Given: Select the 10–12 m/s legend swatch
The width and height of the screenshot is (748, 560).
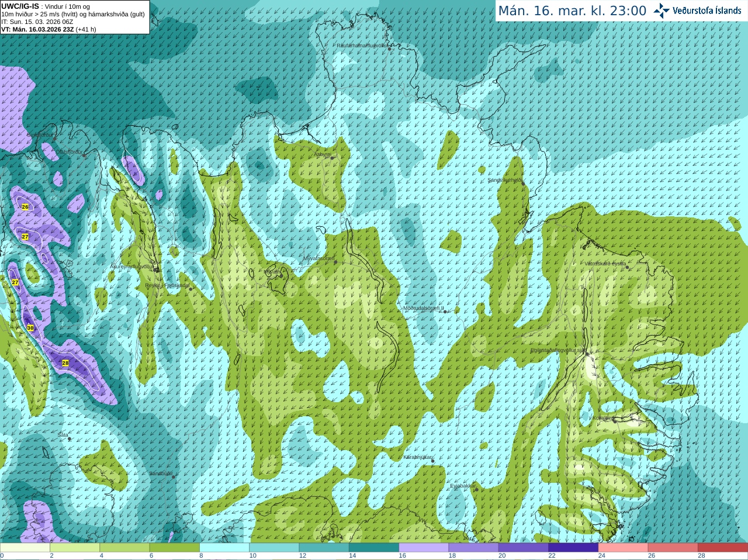Looking at the screenshot, I should [274, 548].
